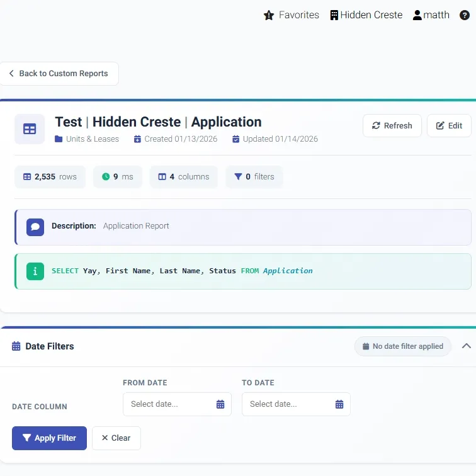Open Favorites star icon
Viewport: 476px width, 476px height.
[x=269, y=15]
